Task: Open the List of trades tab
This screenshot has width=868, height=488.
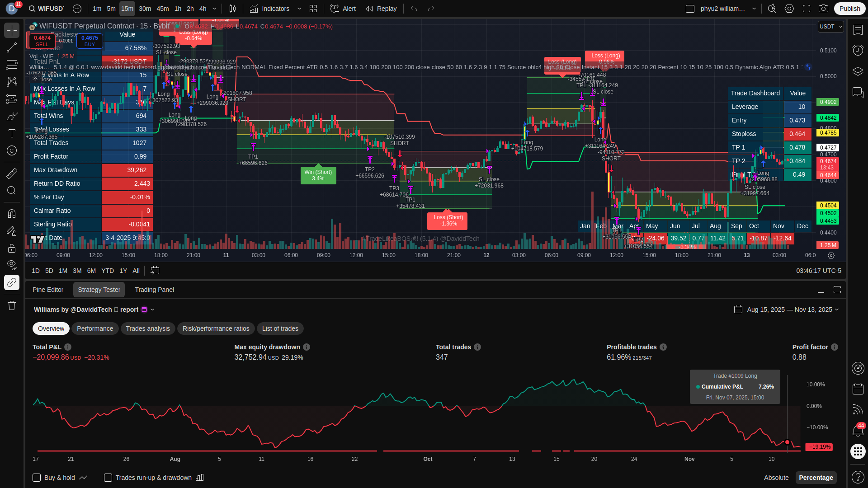Action: pos(280,328)
